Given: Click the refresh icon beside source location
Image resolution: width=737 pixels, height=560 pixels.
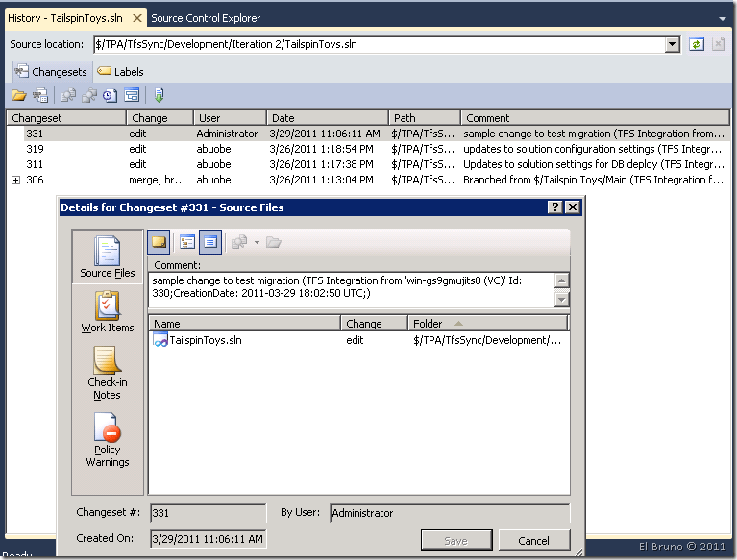Looking at the screenshot, I should point(697,44).
